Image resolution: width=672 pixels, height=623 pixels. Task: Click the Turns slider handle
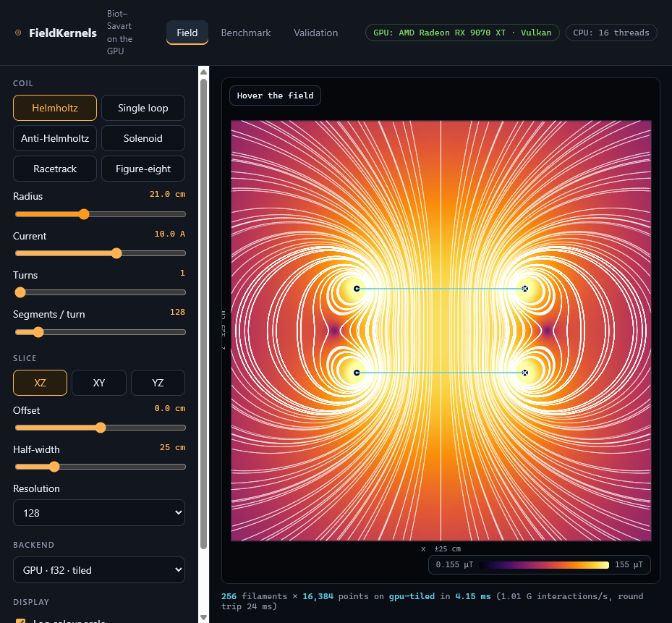tap(20, 292)
